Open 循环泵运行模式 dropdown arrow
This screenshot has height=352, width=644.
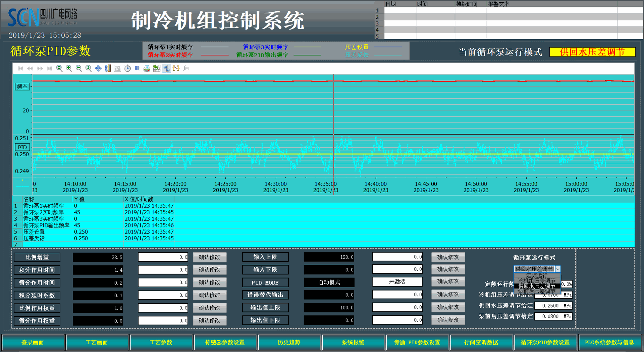click(x=558, y=269)
